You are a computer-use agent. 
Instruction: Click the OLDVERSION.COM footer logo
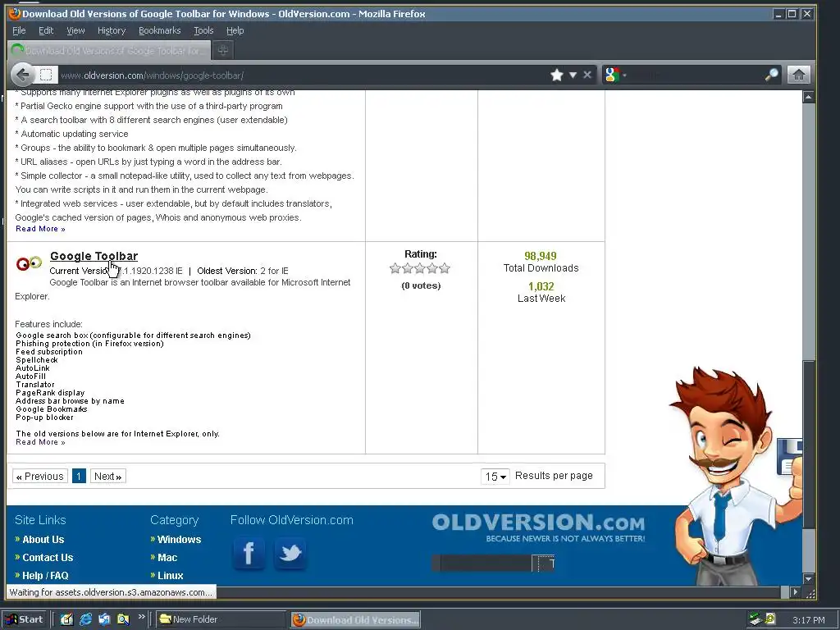click(x=538, y=527)
